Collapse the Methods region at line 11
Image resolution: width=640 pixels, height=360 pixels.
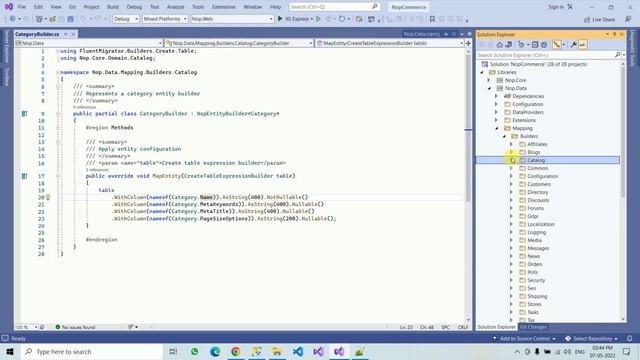point(58,128)
